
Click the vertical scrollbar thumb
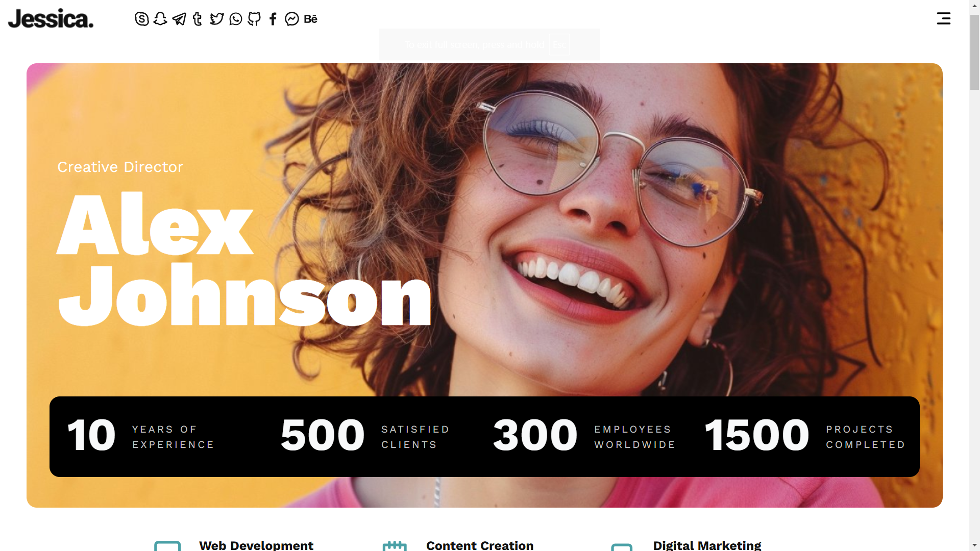(x=974, y=52)
